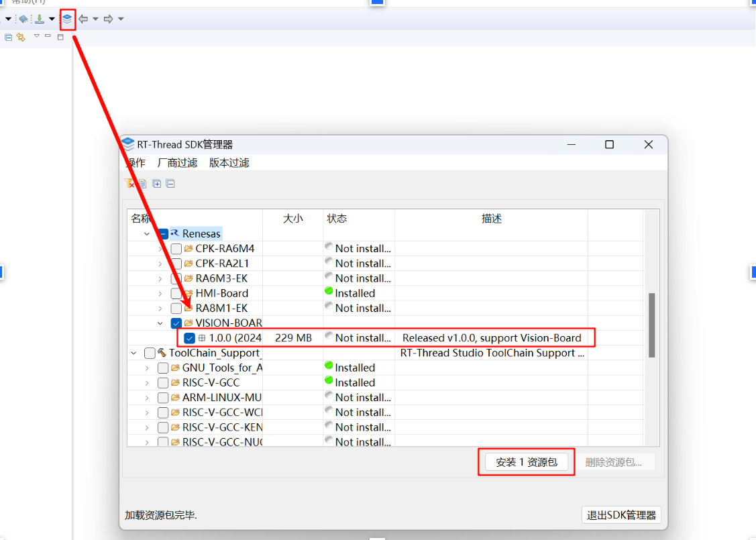Click the CPK-RA6M4 folder icon
This screenshot has height=540, width=756.
tap(188, 248)
